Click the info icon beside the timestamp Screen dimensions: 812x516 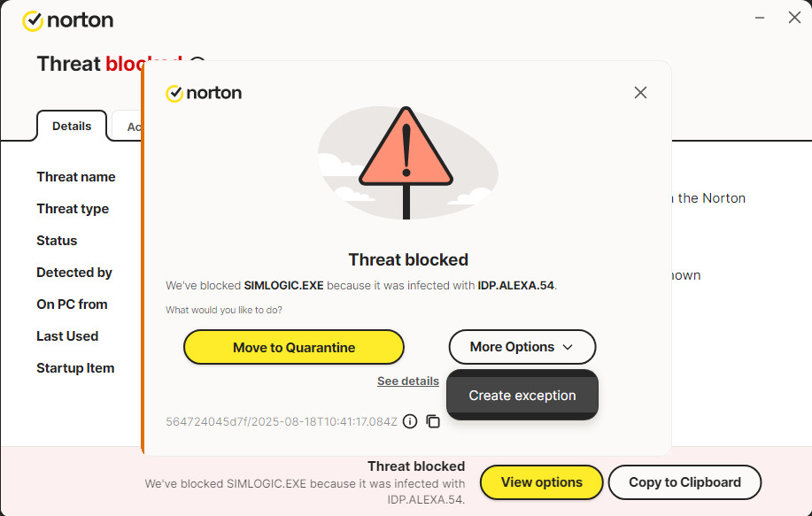(410, 421)
